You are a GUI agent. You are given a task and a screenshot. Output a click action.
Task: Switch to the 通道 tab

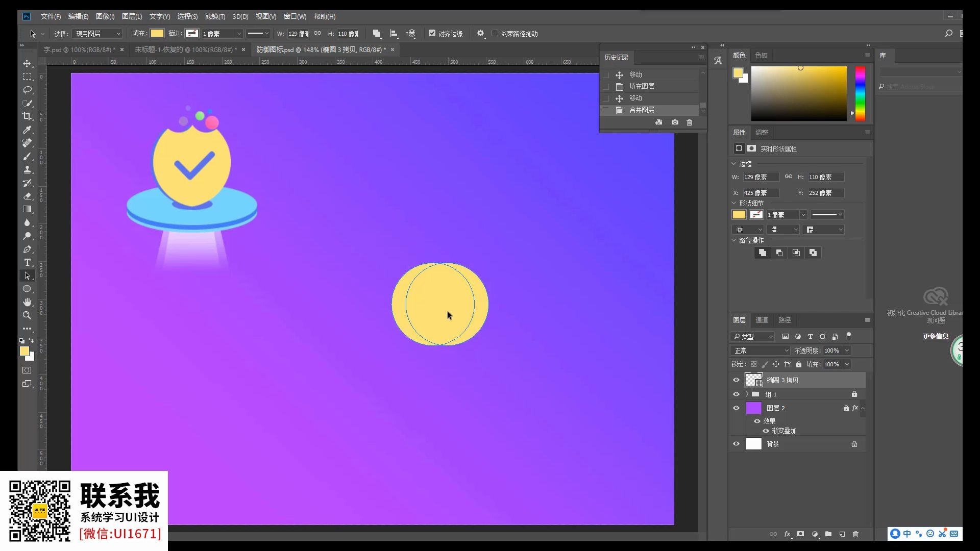coord(762,320)
